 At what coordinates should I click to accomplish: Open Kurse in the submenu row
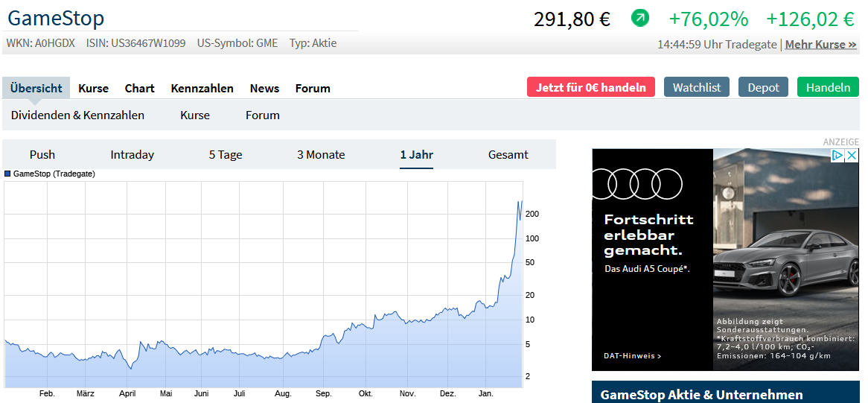coord(195,115)
